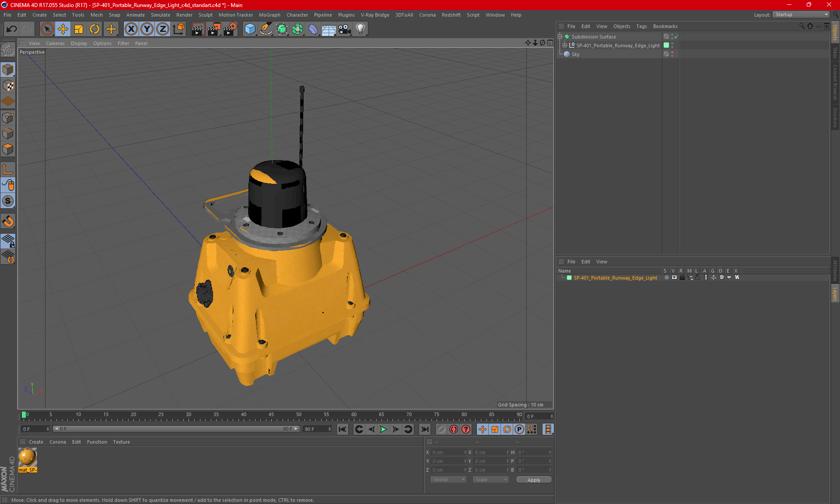The width and height of the screenshot is (840, 504).
Task: Add a Subdivision Surface generator
Action: (x=282, y=29)
